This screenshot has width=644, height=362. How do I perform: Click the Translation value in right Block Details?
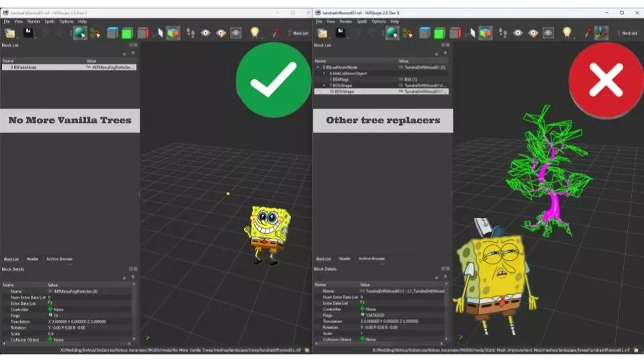click(x=389, y=321)
